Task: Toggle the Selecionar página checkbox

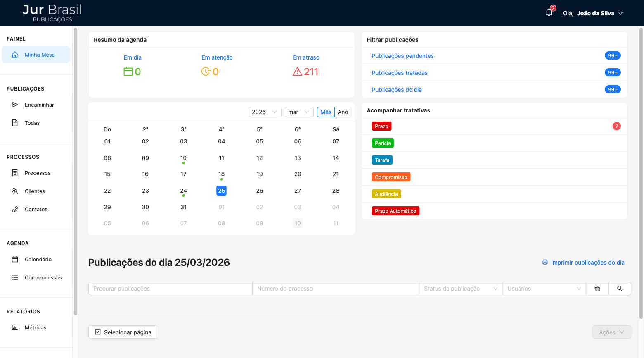Action: tap(98, 332)
